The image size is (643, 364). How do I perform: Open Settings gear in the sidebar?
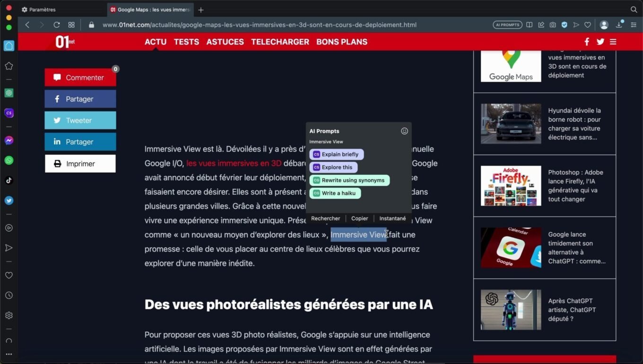click(x=9, y=315)
